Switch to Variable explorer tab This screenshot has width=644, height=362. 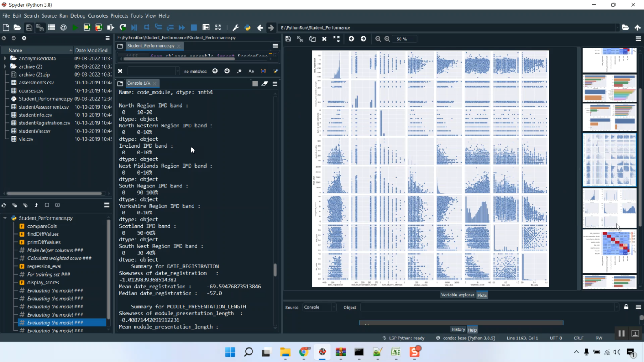pos(457,295)
